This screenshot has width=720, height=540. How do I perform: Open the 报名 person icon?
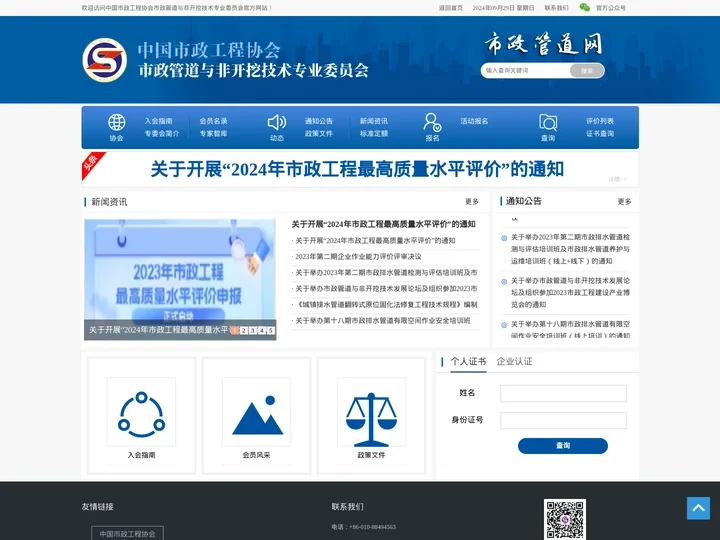click(432, 123)
